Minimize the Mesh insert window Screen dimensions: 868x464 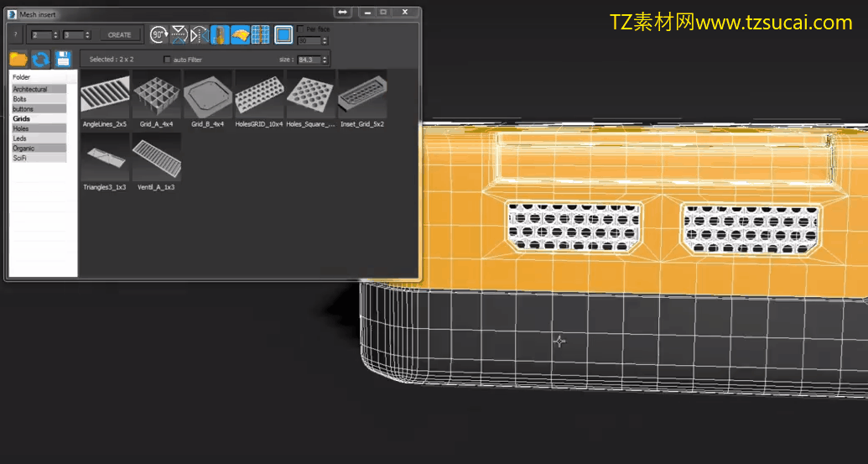point(367,13)
